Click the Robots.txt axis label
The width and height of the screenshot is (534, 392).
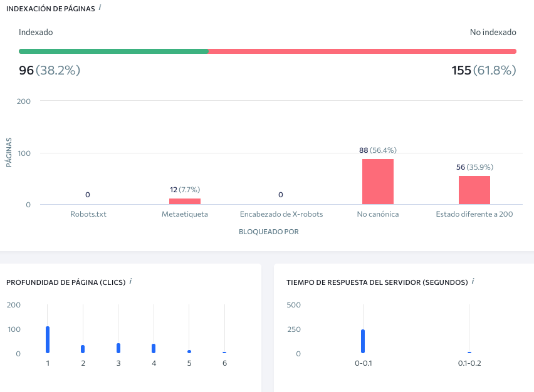(x=88, y=214)
